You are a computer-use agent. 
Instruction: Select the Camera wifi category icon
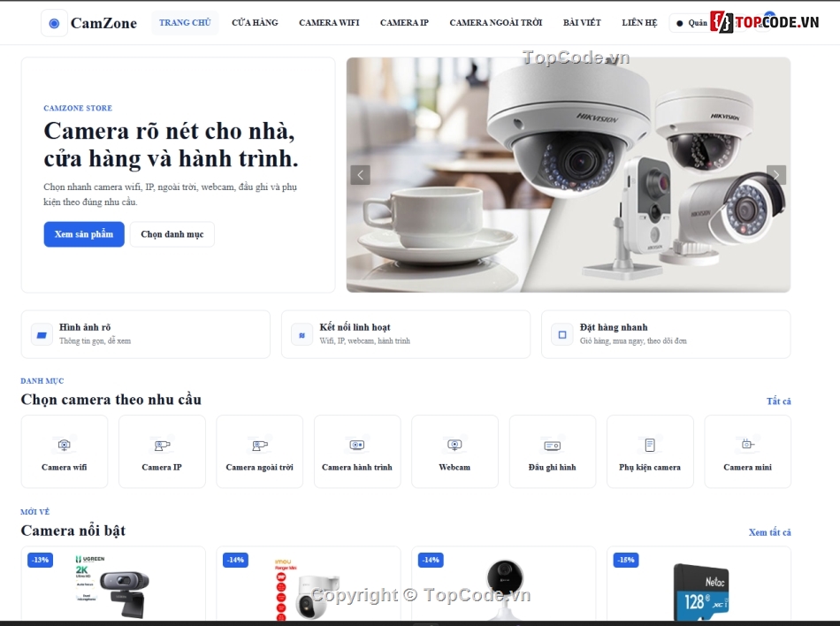(65, 445)
